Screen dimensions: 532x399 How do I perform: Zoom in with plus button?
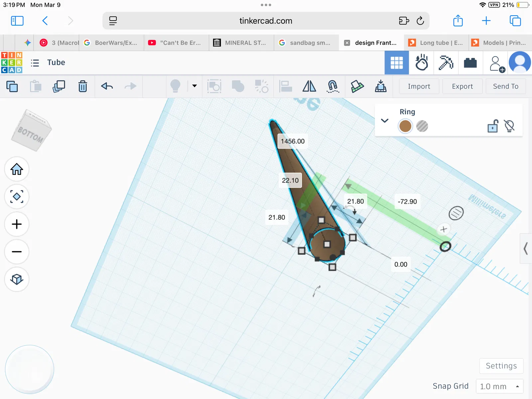click(17, 224)
